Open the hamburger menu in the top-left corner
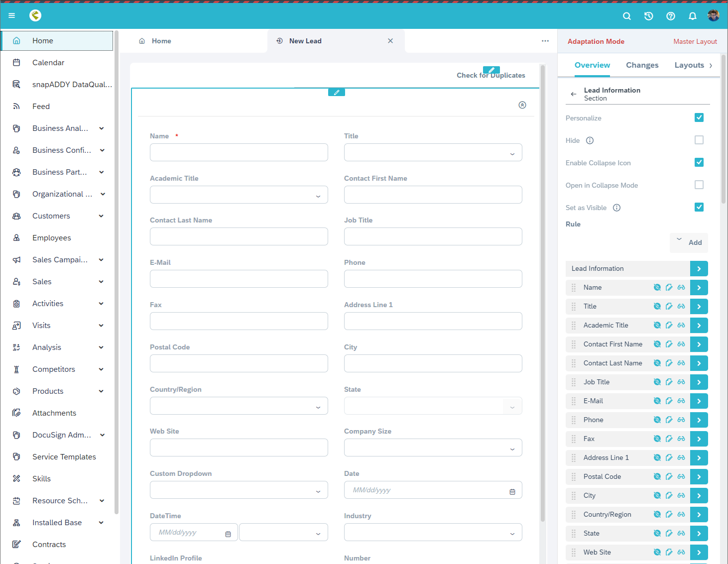 point(11,15)
